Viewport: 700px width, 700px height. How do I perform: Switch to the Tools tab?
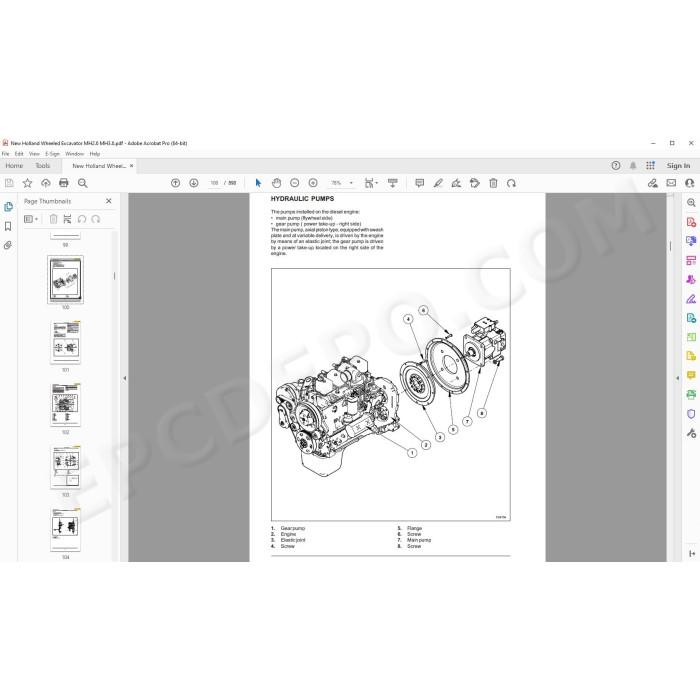(43, 166)
